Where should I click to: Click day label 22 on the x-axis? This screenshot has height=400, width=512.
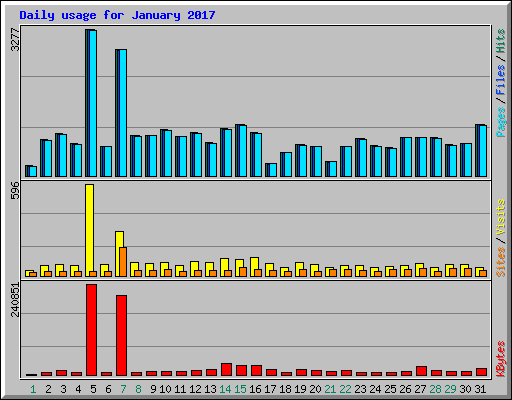345,389
